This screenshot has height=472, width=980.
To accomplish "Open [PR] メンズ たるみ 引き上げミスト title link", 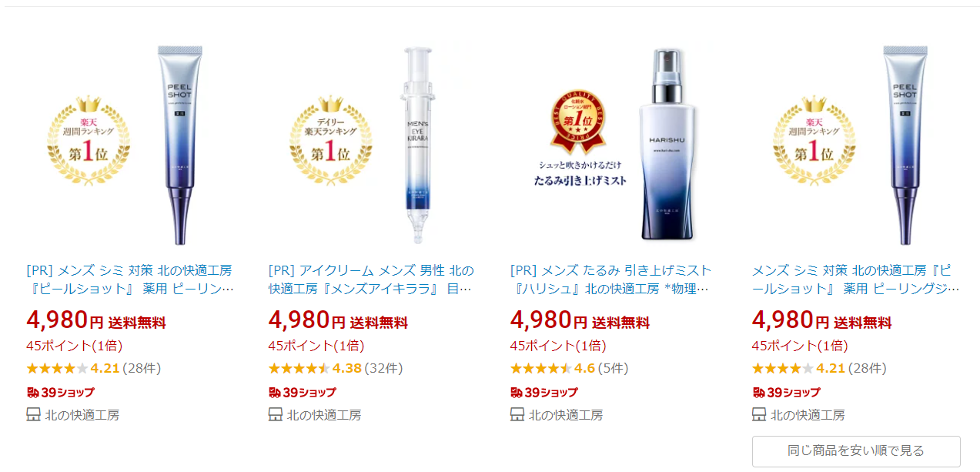I will click(x=611, y=280).
